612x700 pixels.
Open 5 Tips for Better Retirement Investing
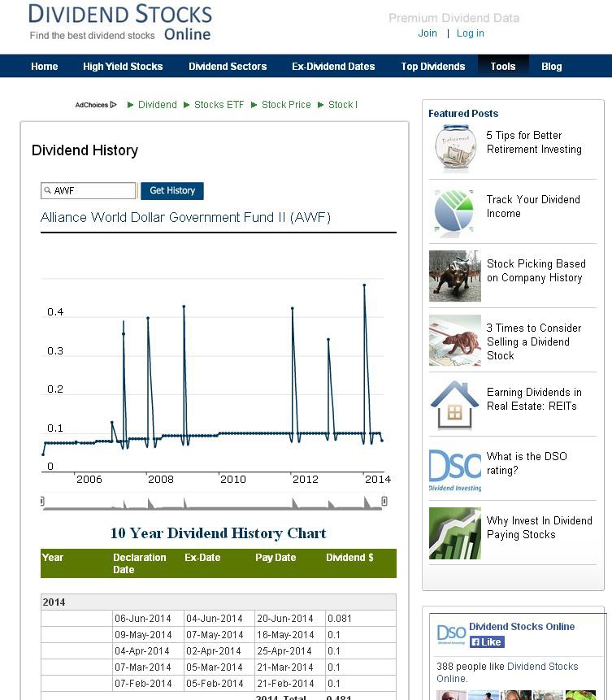tap(534, 142)
